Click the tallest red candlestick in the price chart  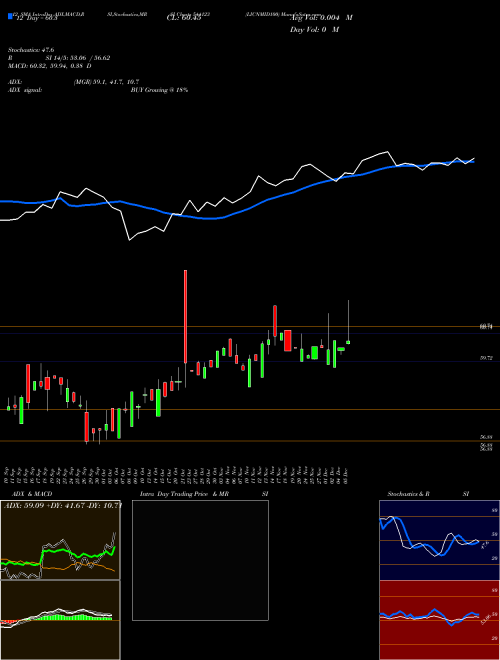point(185,317)
